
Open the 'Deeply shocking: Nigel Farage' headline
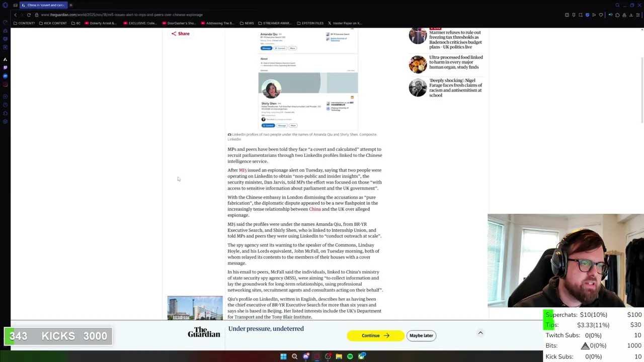455,88
